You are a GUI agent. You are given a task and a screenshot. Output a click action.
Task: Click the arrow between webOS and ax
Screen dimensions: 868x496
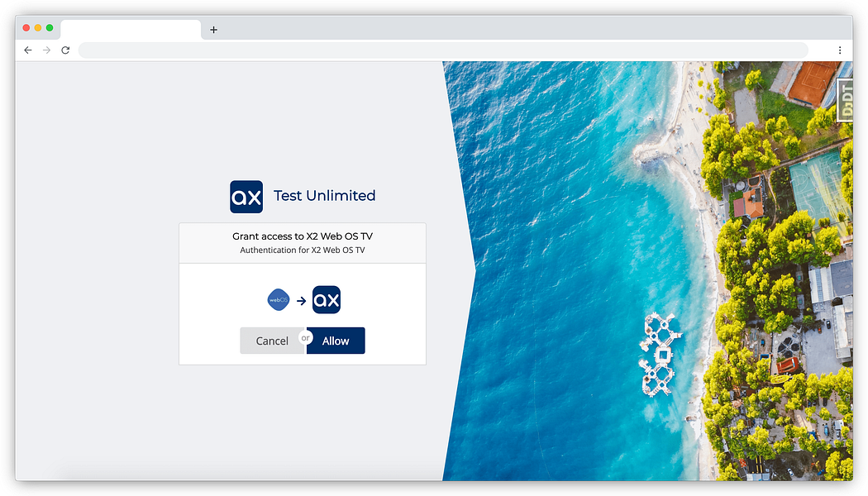(301, 301)
